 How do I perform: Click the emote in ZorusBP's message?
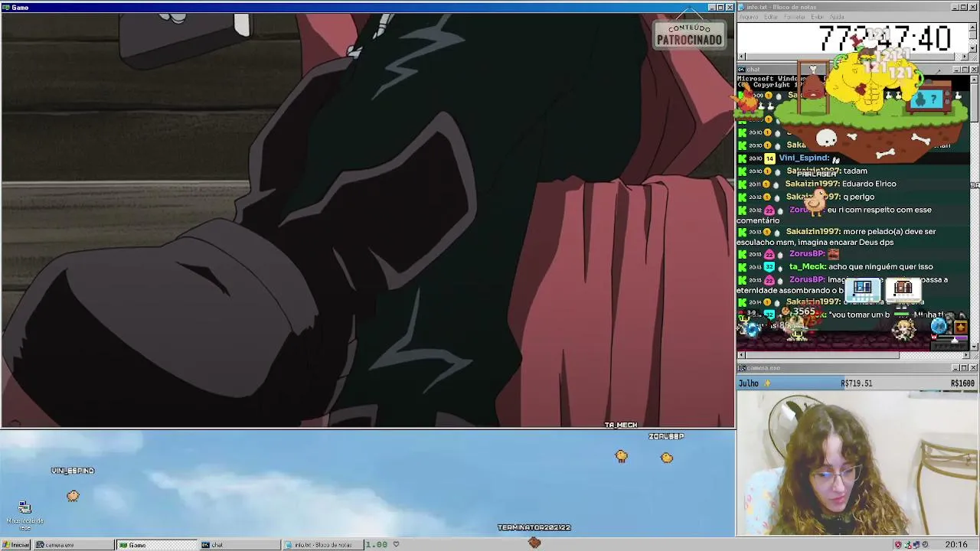(834, 254)
